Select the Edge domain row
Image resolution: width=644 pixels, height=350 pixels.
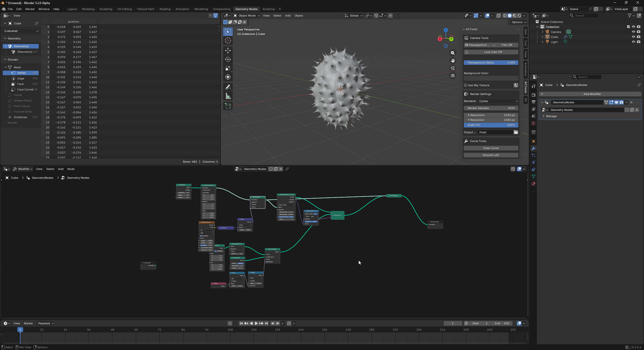[x=21, y=78]
